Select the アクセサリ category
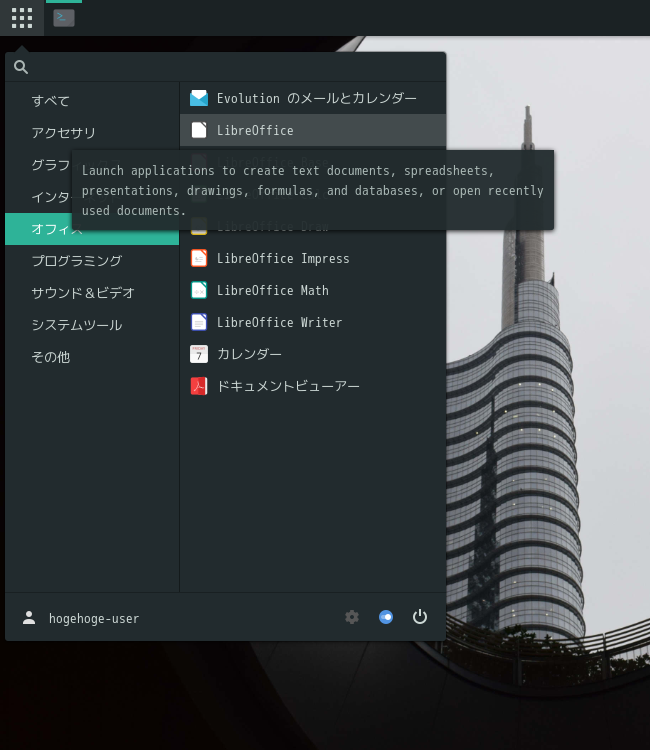This screenshot has height=750, width=650. click(92, 133)
